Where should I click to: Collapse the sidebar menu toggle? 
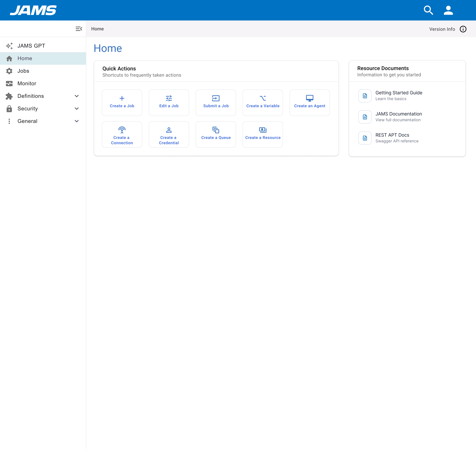click(79, 29)
